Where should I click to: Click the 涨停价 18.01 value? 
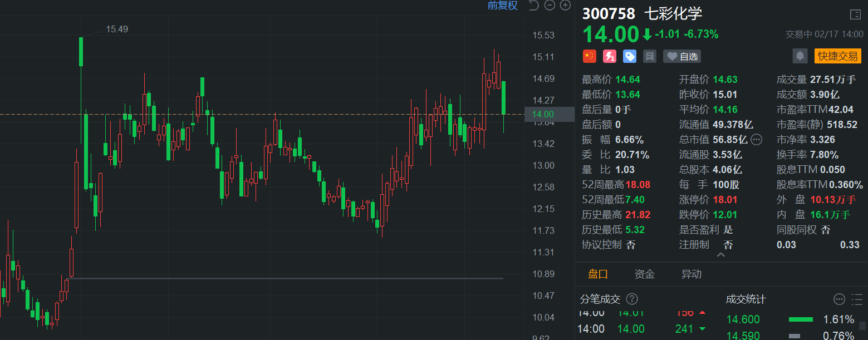coord(725,200)
